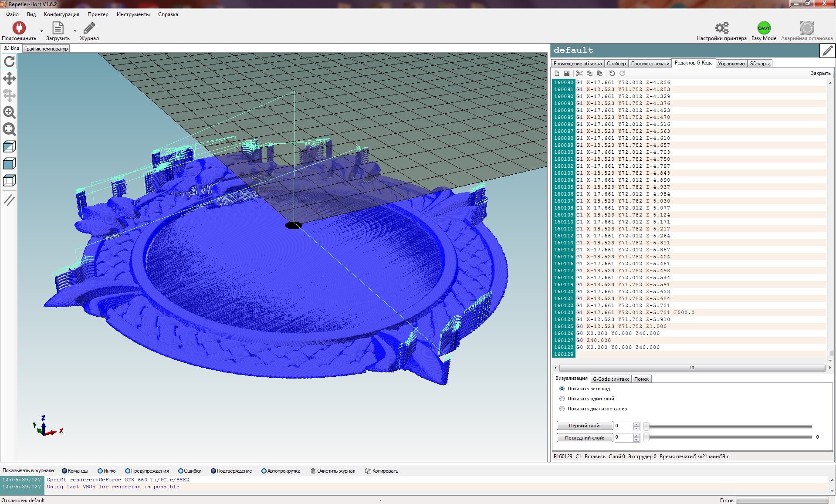Toggle the green Easy Mode icon

(764, 28)
